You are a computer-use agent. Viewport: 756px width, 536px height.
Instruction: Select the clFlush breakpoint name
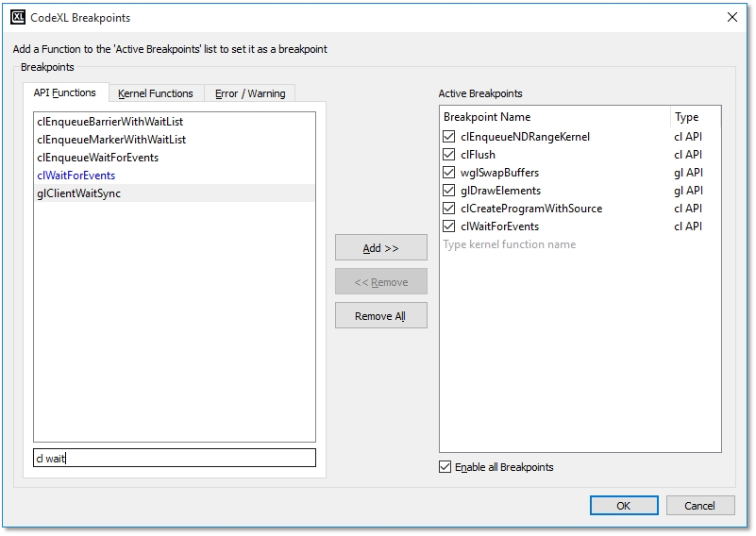[478, 155]
